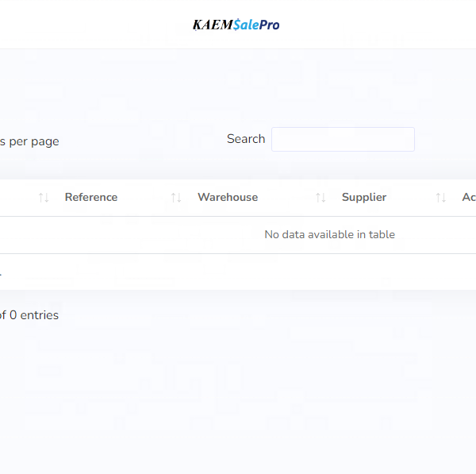476x474 pixels.
Task: Click 'No data available in table' message
Action: point(329,235)
